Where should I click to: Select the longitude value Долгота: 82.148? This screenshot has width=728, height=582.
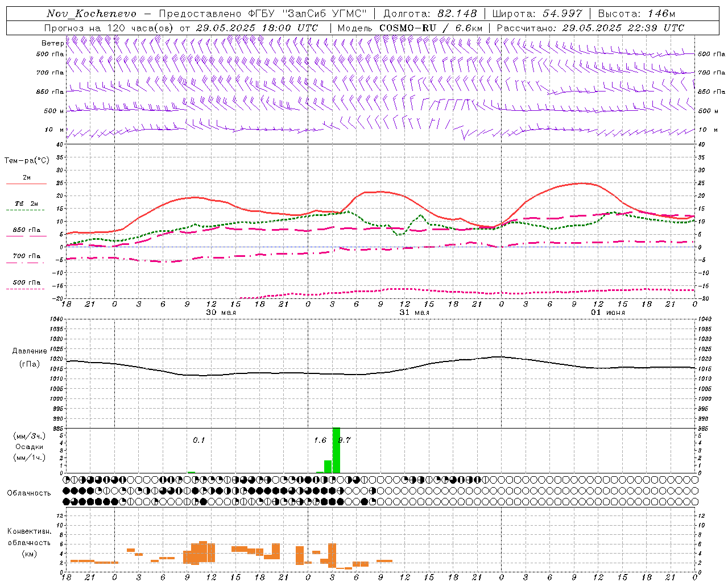coord(430,14)
